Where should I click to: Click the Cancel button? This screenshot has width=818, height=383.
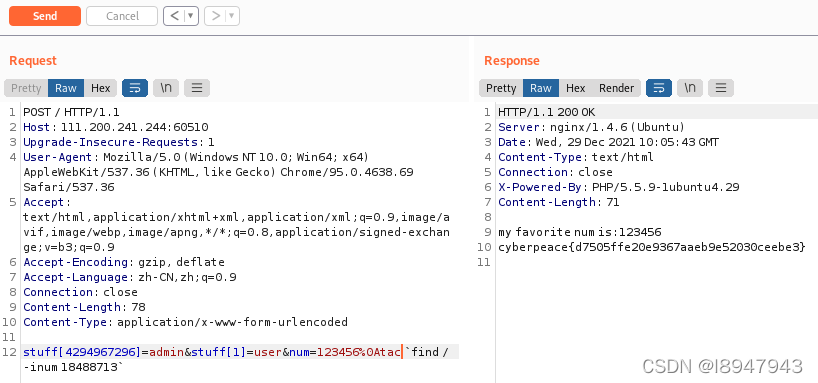click(x=122, y=16)
